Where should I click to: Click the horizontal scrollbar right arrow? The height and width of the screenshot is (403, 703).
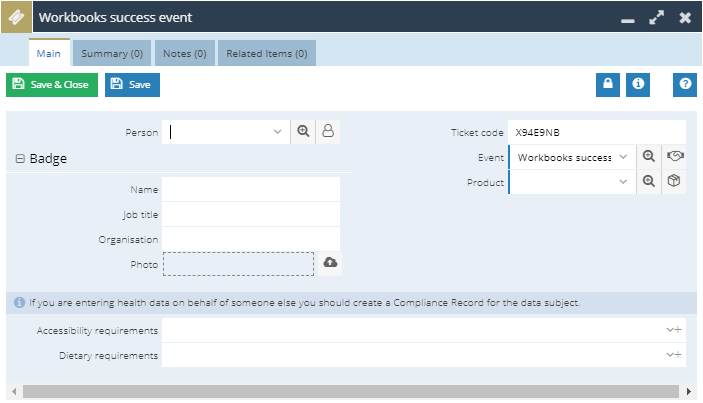(x=689, y=391)
